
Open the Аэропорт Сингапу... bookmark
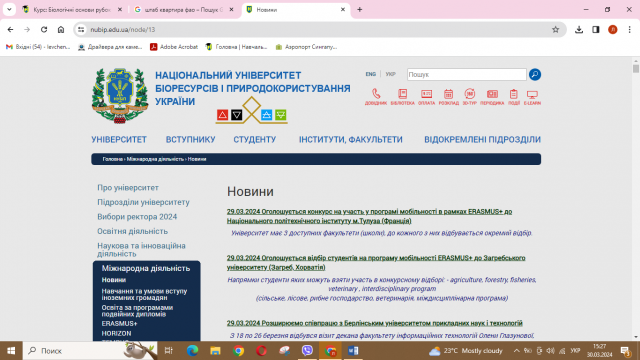[306, 47]
